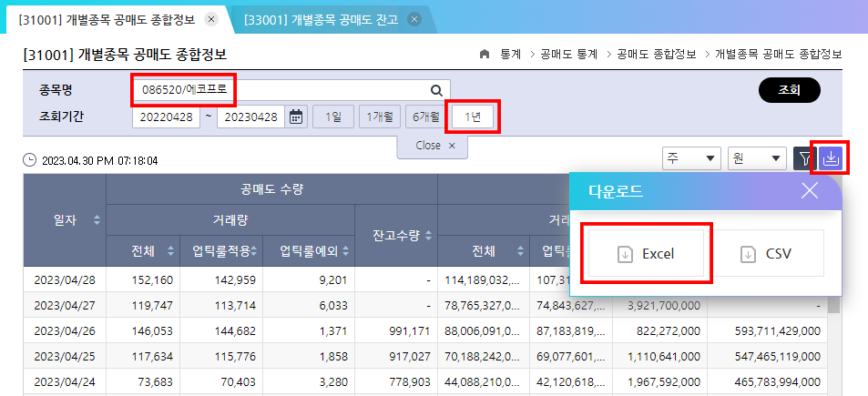Click end date field 20230428
868x396 pixels.
pos(250,117)
